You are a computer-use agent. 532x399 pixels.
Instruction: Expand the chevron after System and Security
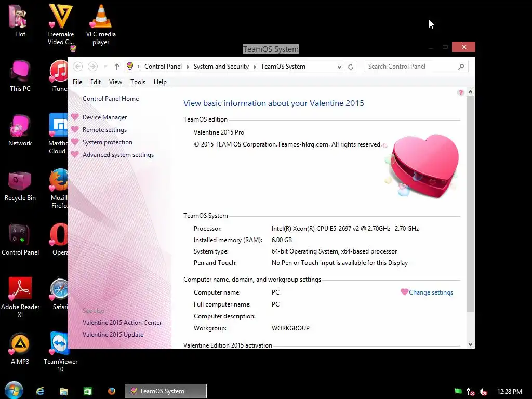[x=255, y=66]
